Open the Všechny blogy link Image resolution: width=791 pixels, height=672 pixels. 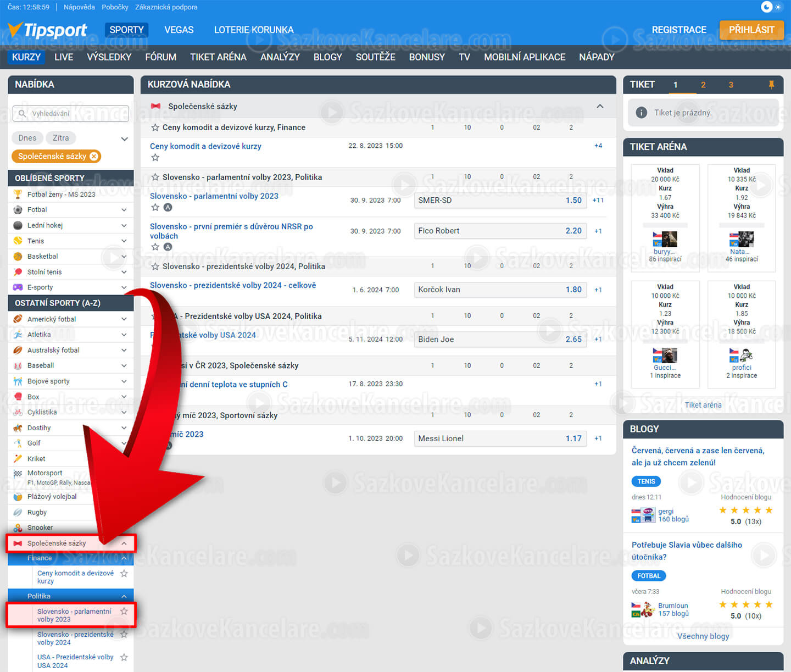pyautogui.click(x=703, y=636)
